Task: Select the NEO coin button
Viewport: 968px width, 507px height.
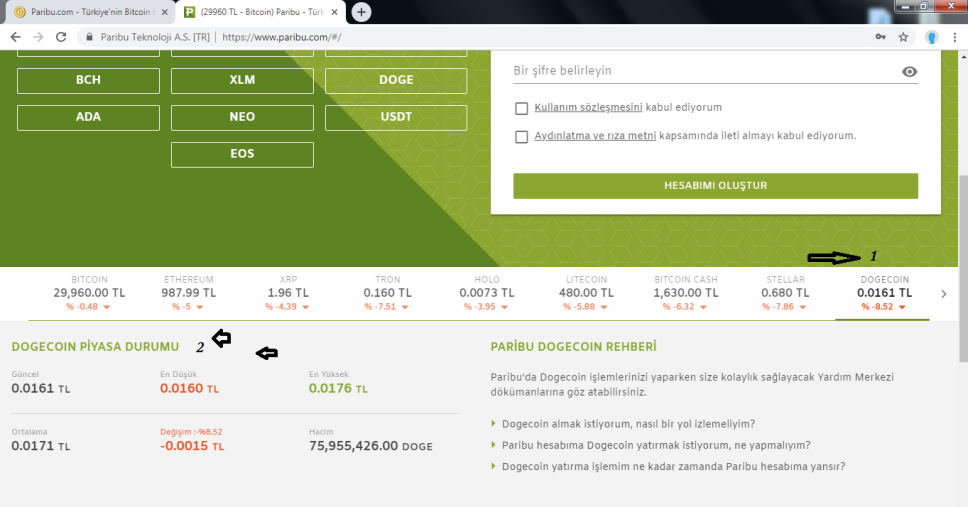Action: coord(242,117)
